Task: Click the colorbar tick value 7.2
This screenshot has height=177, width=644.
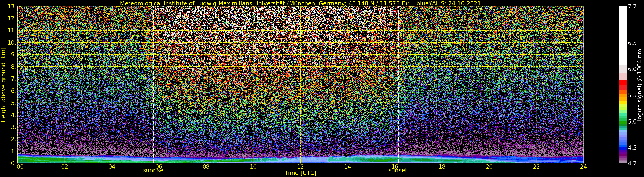Action: [x=632, y=6]
